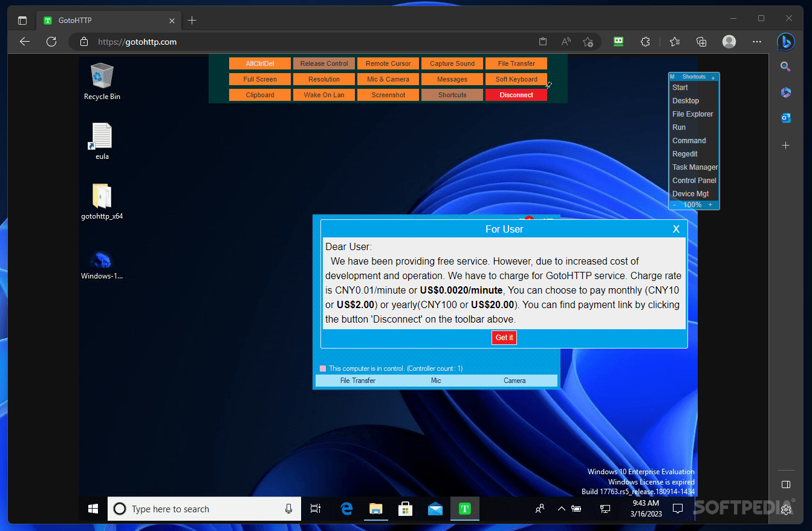Close the For User dialog with X
The image size is (812, 531).
pyautogui.click(x=676, y=229)
